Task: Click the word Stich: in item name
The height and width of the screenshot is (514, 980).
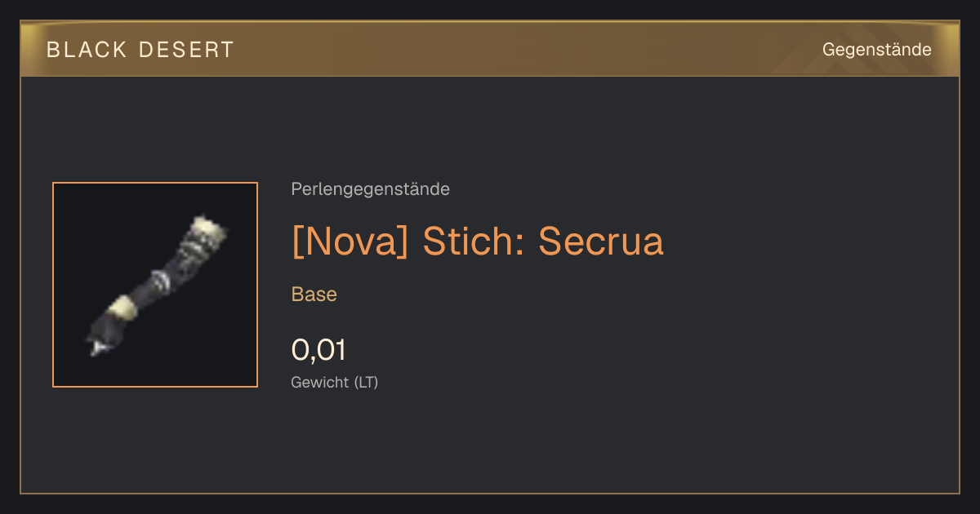Action: (473, 241)
